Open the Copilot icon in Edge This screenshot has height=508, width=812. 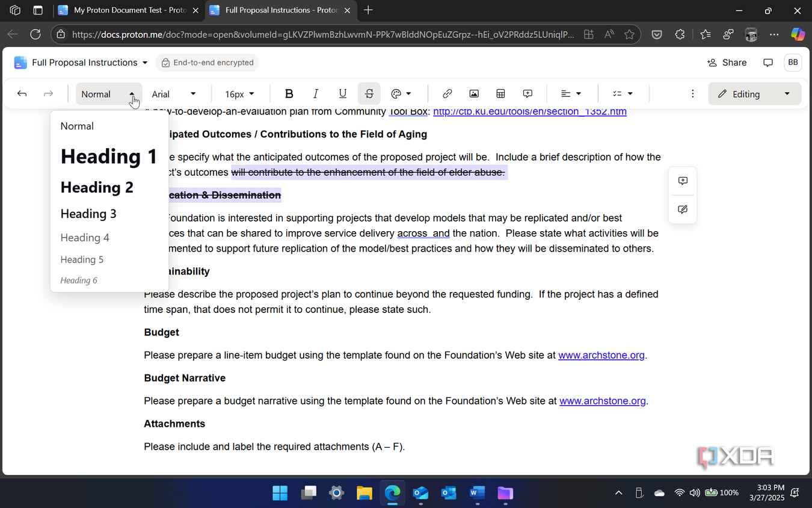pos(798,34)
